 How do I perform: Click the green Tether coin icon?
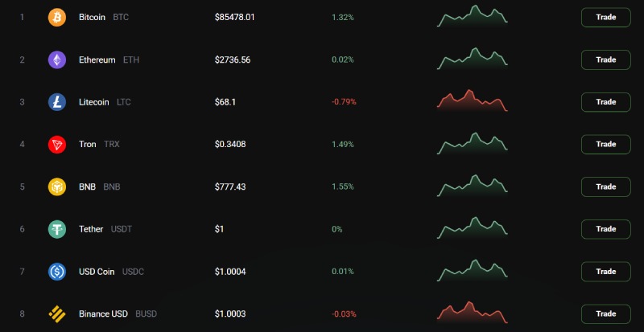pos(57,229)
